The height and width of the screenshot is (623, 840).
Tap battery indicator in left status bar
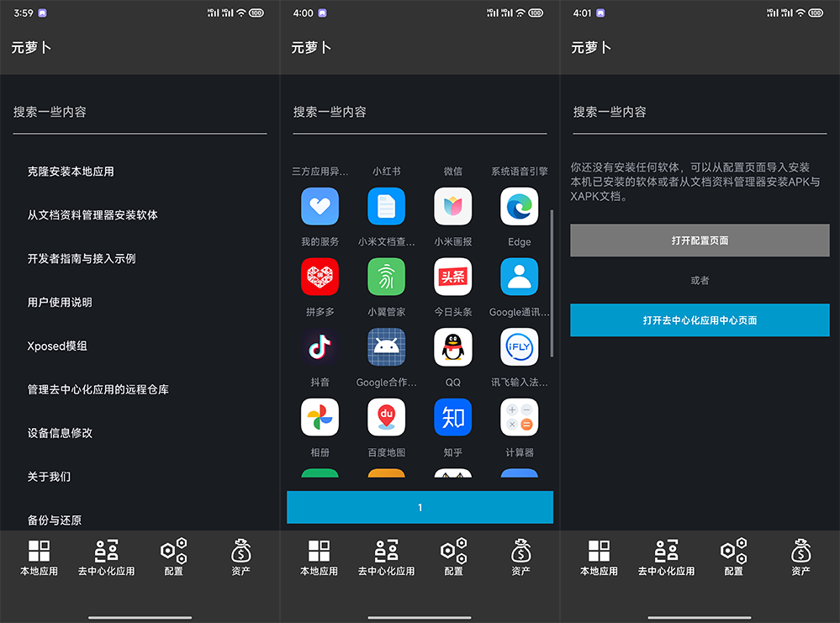click(x=256, y=13)
